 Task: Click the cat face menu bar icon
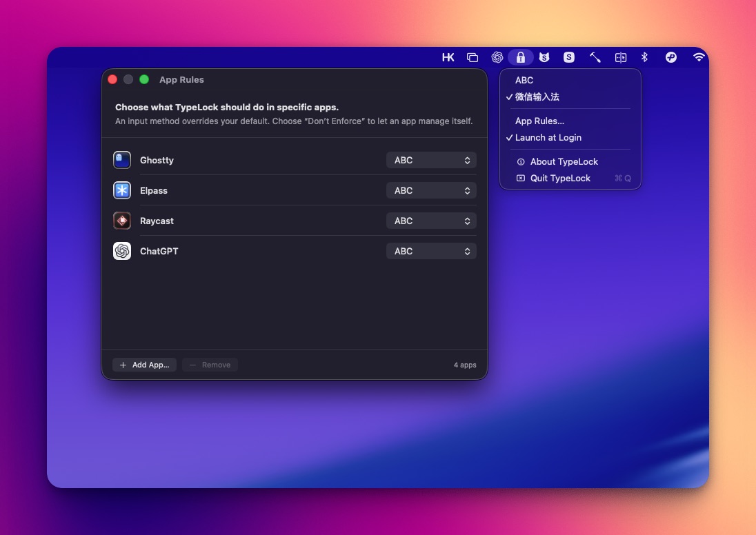[544, 57]
